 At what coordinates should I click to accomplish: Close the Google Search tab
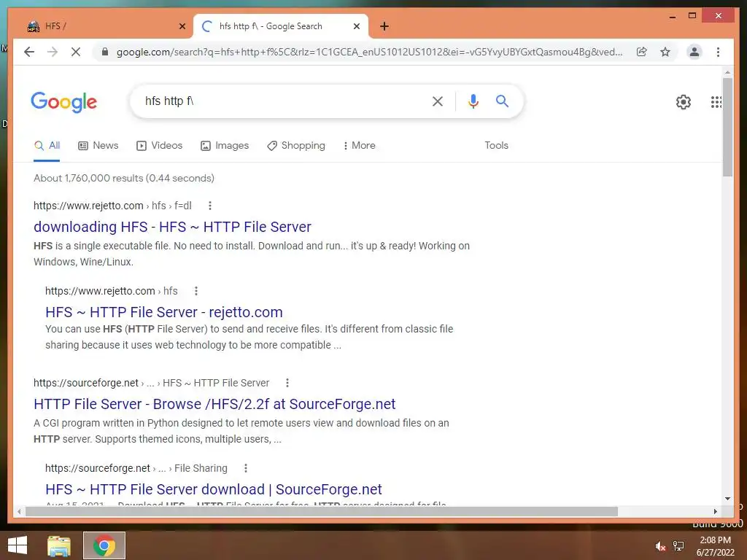tap(356, 26)
